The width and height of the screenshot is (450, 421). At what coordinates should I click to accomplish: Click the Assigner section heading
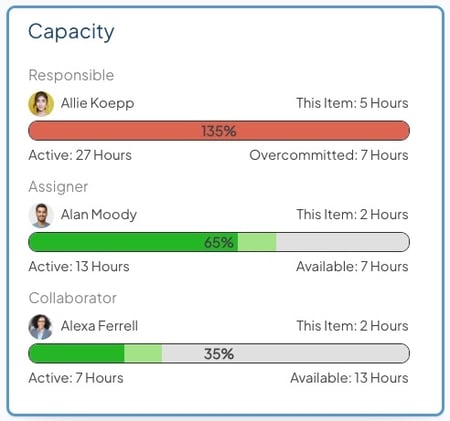coord(58,187)
